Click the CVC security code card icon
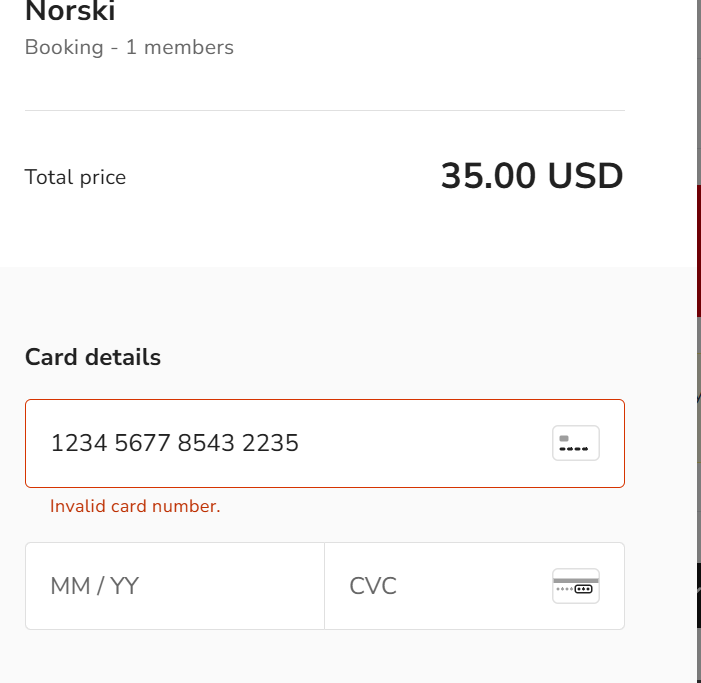This screenshot has height=683, width=701. (x=575, y=586)
